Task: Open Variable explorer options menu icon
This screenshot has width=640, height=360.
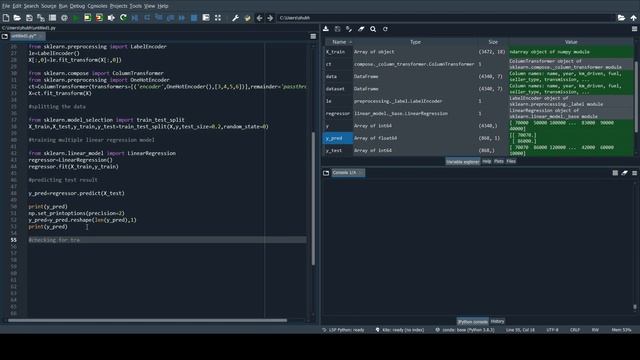Action: click(635, 29)
